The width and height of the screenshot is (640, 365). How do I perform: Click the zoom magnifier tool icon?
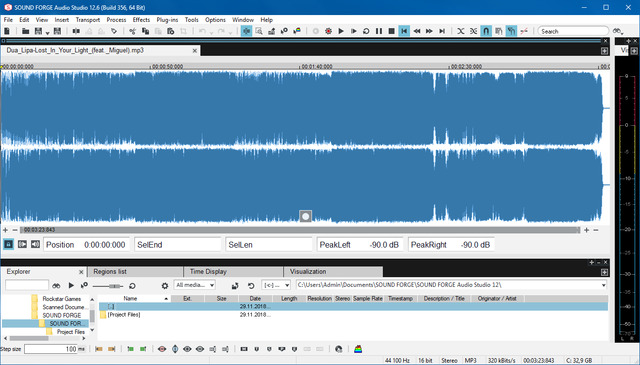tap(259, 31)
